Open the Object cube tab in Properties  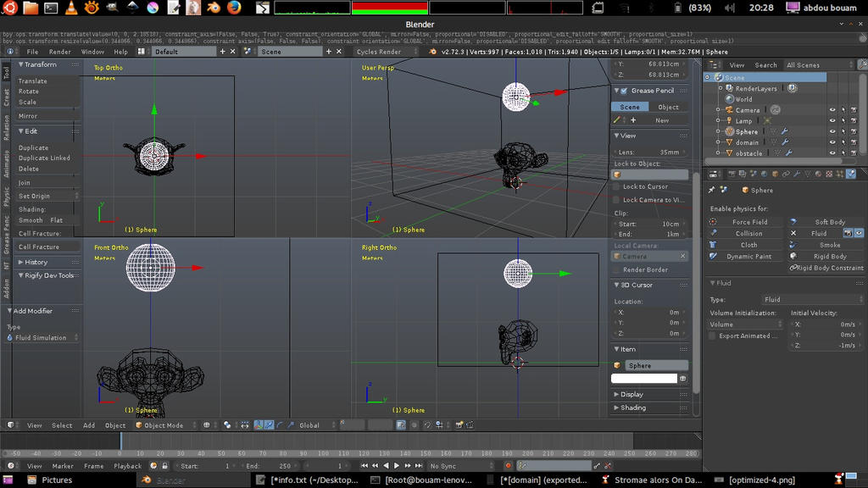coord(776,174)
